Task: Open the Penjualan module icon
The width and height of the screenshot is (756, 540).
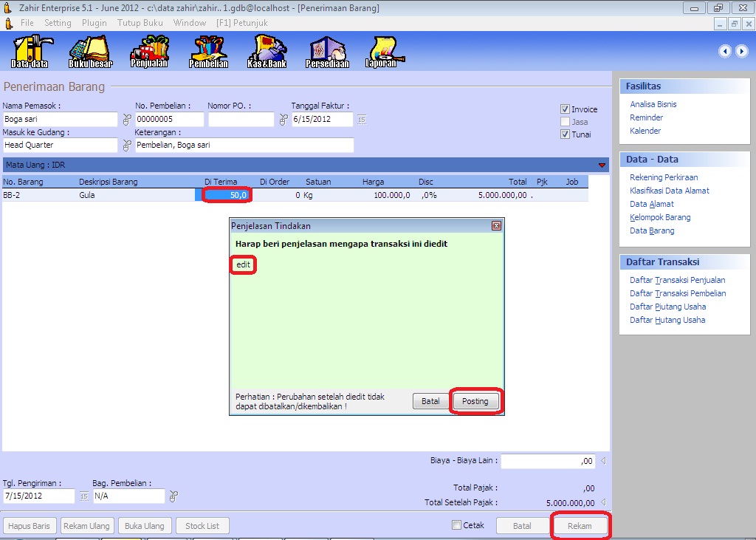Action: click(x=149, y=52)
